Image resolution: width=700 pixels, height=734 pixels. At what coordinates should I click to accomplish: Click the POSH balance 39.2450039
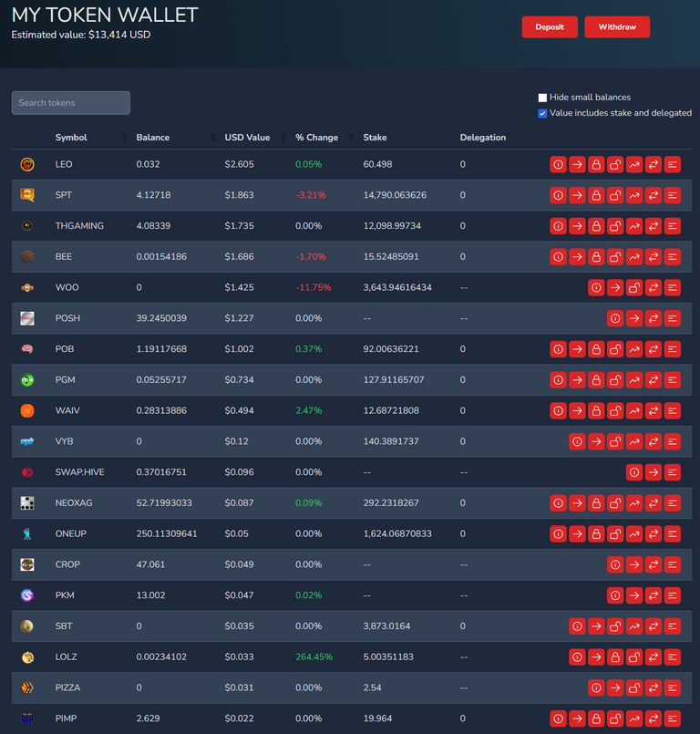point(161,318)
